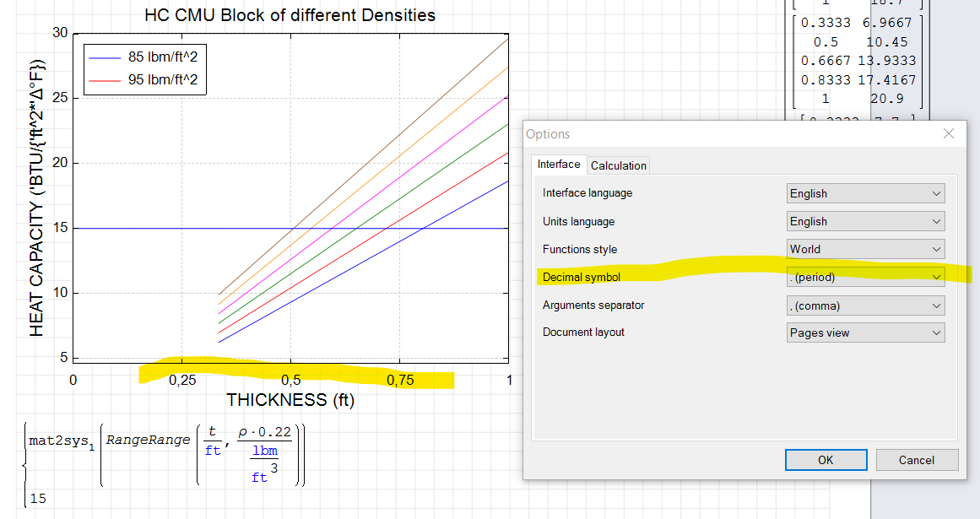Select the plot title HC CMU Block

(290, 15)
